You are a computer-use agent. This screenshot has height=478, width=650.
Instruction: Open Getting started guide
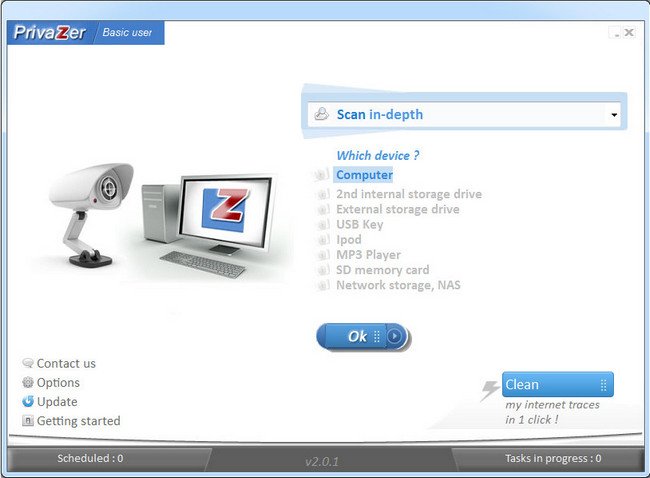click(78, 421)
